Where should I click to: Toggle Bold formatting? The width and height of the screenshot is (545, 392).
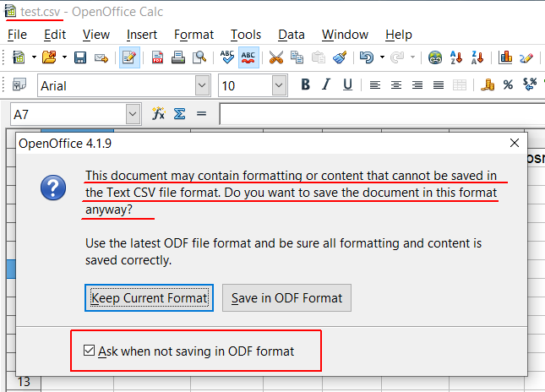305,85
